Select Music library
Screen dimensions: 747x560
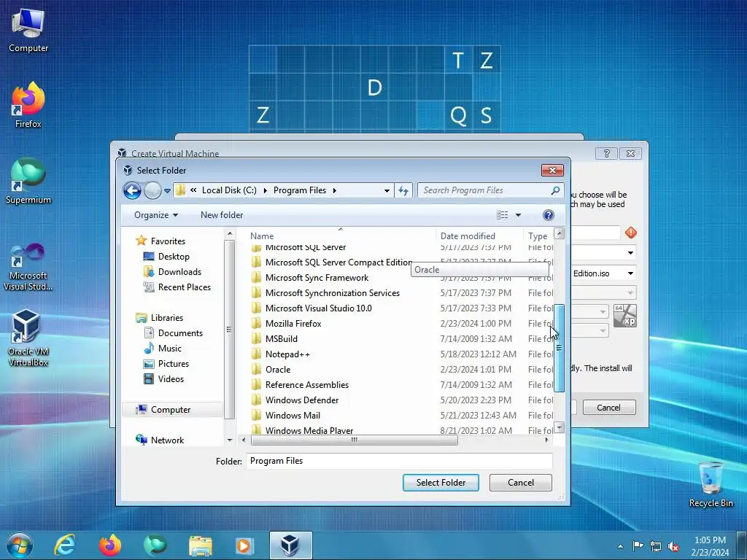tap(169, 348)
